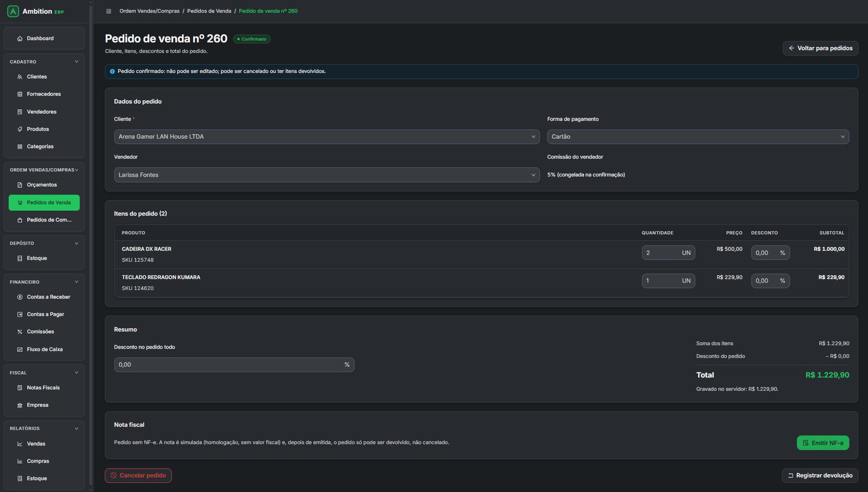Open the Forma de pagamento dropdown
Viewport: 868px width, 492px height.
point(698,137)
